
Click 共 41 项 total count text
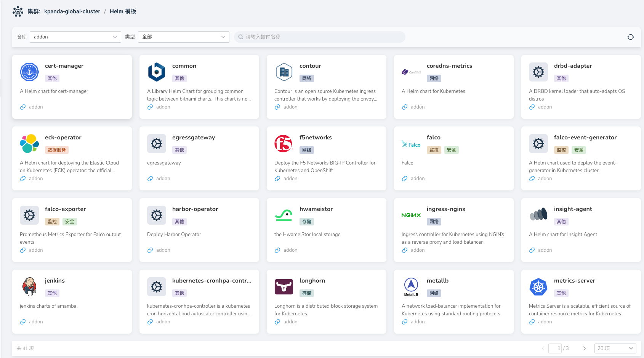(25, 348)
